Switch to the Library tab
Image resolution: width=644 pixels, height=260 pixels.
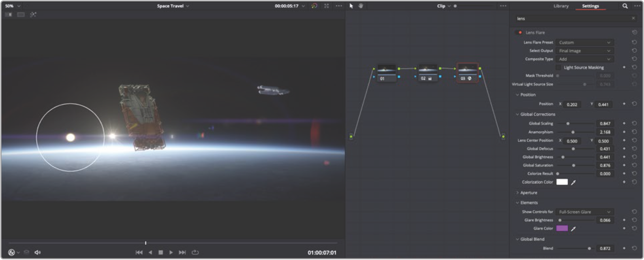tap(561, 6)
